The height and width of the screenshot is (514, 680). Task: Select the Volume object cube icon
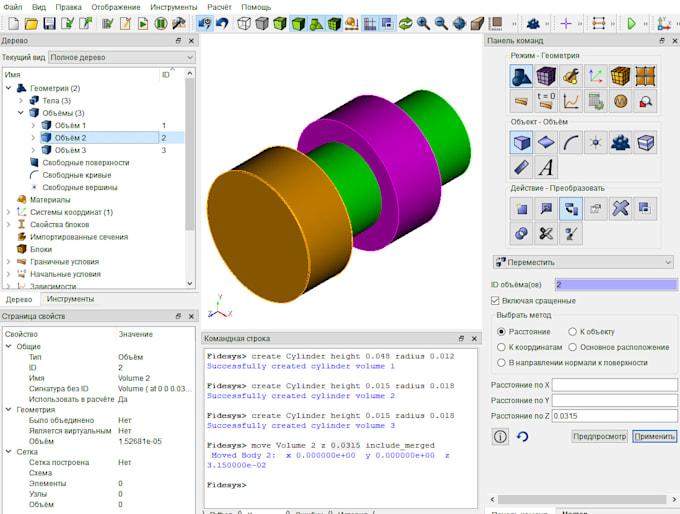point(521,143)
